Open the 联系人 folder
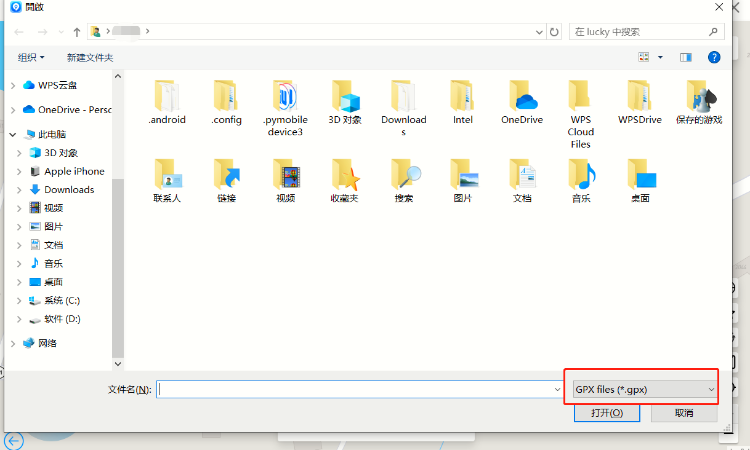Screen dimensions: 750x450 [166, 181]
